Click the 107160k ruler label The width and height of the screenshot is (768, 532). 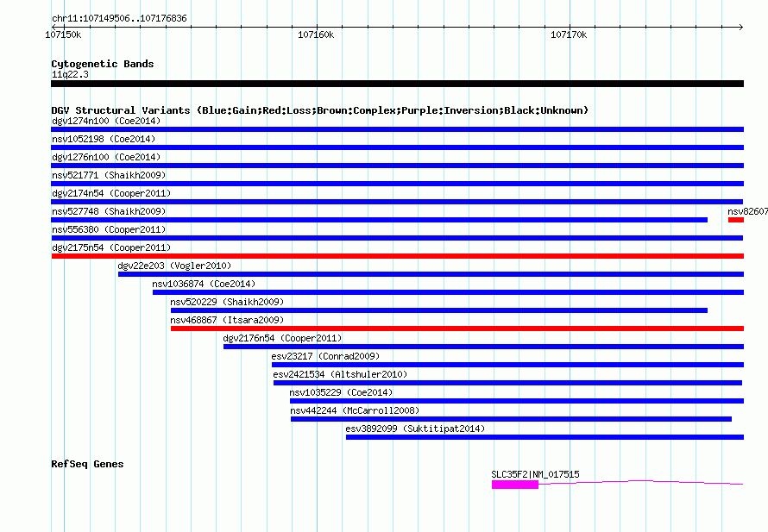316,34
